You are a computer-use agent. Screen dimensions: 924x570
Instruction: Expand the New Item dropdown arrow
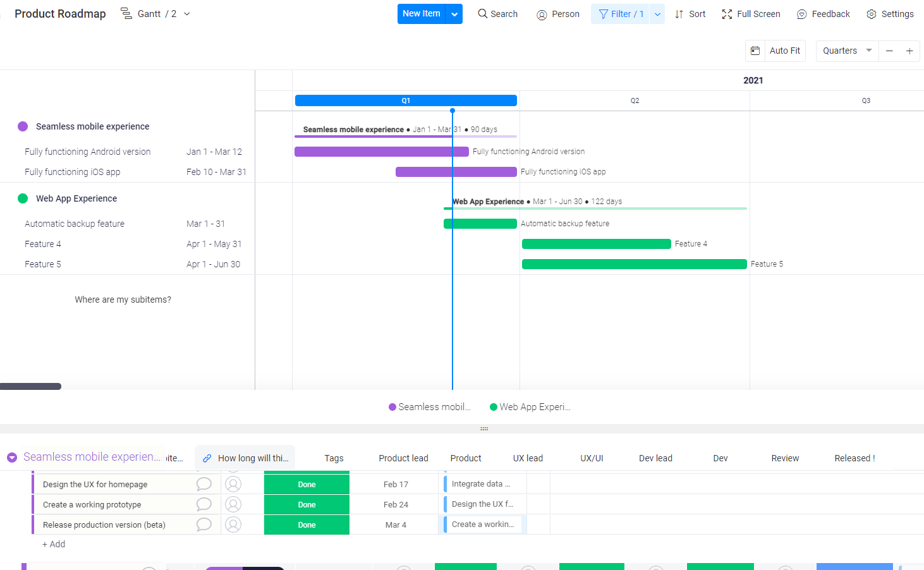pyautogui.click(x=454, y=14)
